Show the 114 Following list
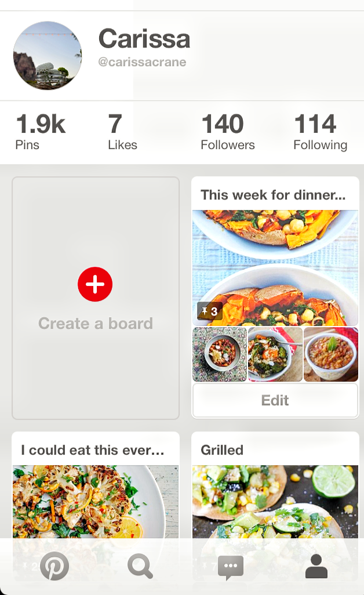Screen dimensions: 364x595 [x=320, y=132]
